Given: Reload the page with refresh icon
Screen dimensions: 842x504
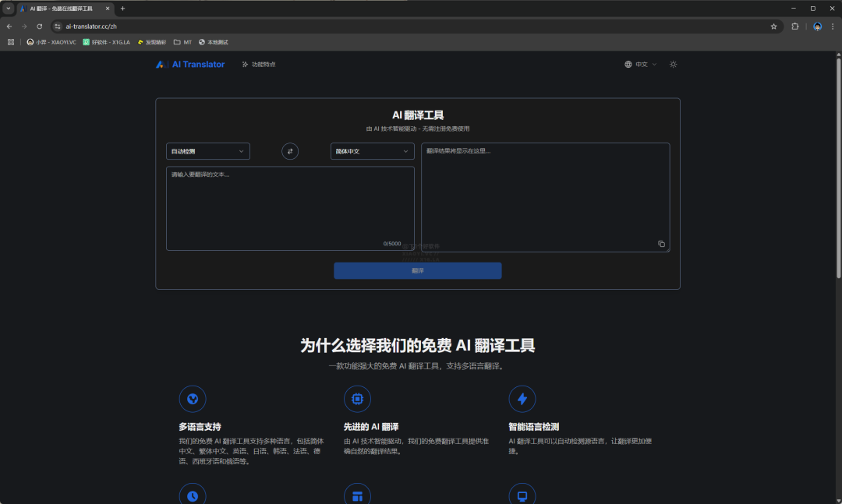Looking at the screenshot, I should (39, 26).
